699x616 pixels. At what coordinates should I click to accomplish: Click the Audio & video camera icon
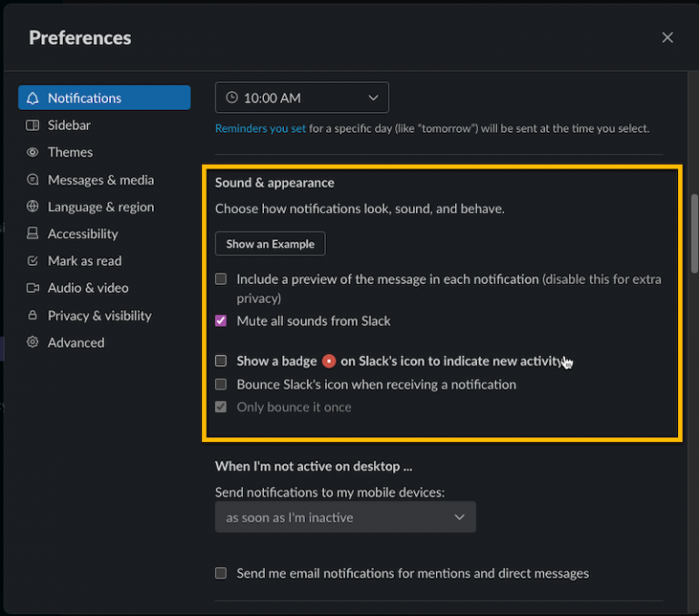click(33, 288)
